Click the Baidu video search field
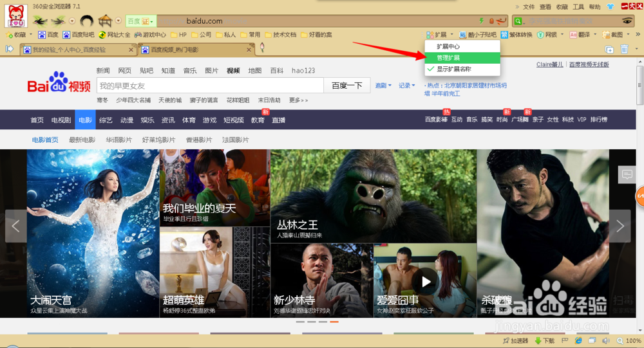This screenshot has width=644, height=348. coord(210,86)
